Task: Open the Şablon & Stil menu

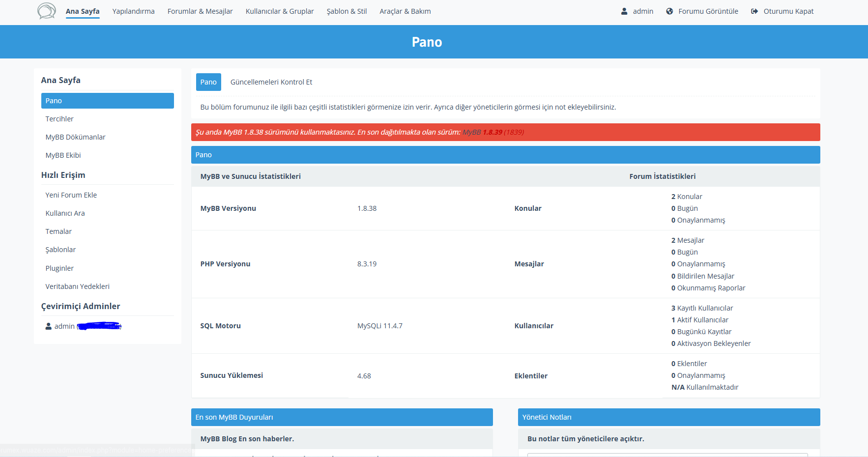Action: [347, 11]
